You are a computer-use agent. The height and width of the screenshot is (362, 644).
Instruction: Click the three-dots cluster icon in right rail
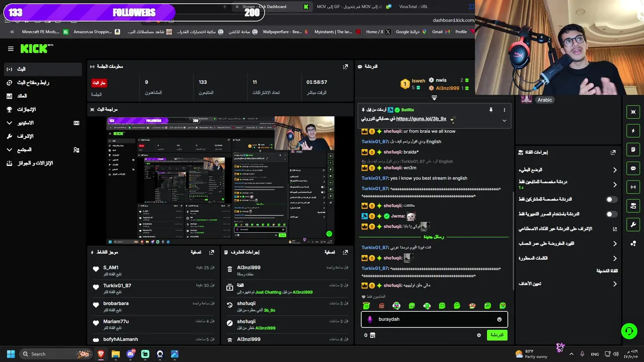coord(633,243)
